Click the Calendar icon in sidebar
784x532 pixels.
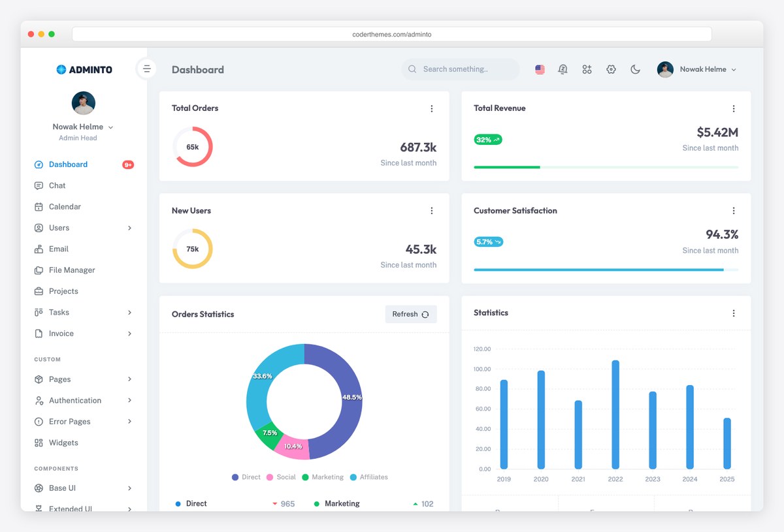[x=39, y=207]
